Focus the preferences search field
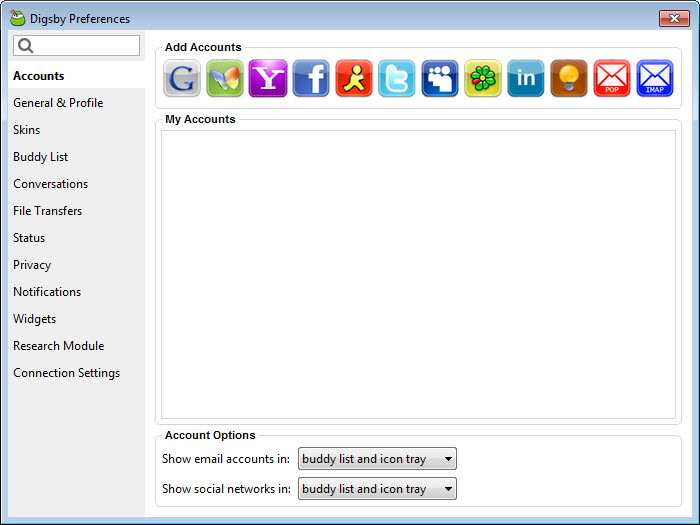This screenshot has height=525, width=700. click(76, 46)
